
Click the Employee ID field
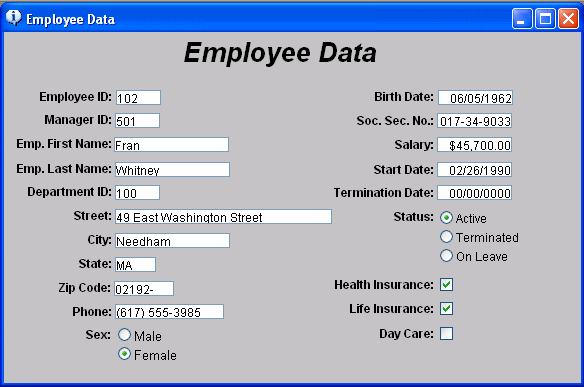coord(138,98)
